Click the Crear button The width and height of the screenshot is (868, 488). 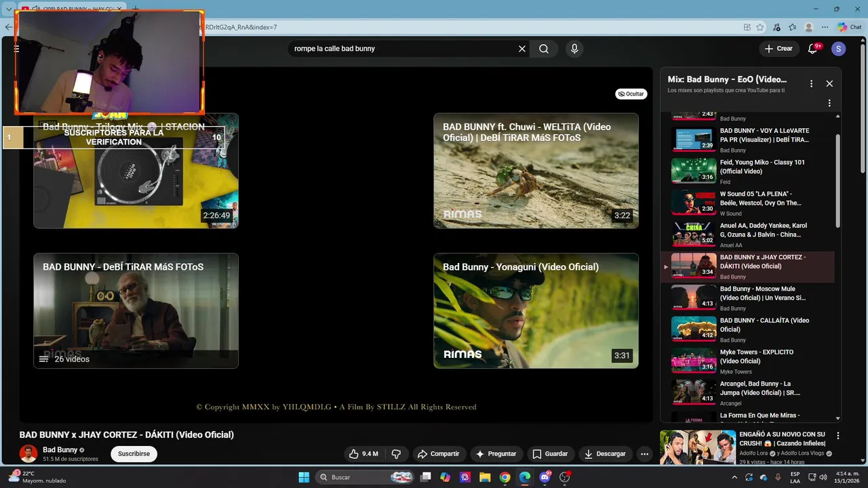tap(778, 49)
